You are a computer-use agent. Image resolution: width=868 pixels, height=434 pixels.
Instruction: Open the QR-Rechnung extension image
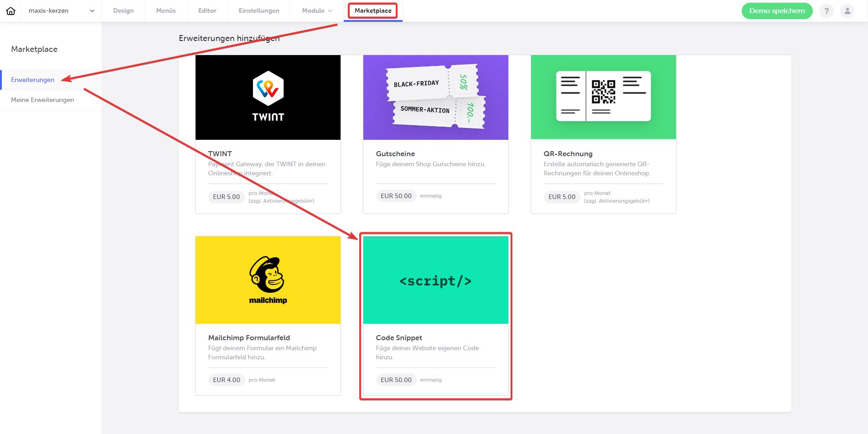click(603, 97)
